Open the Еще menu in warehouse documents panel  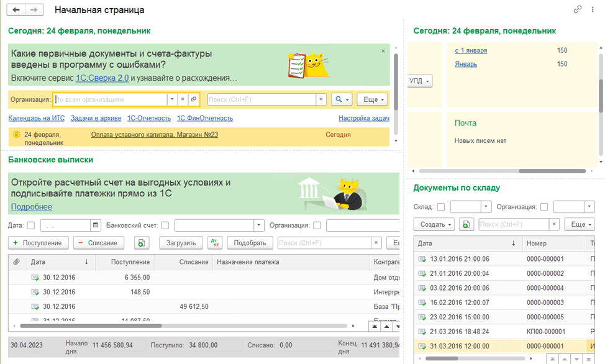(580, 224)
